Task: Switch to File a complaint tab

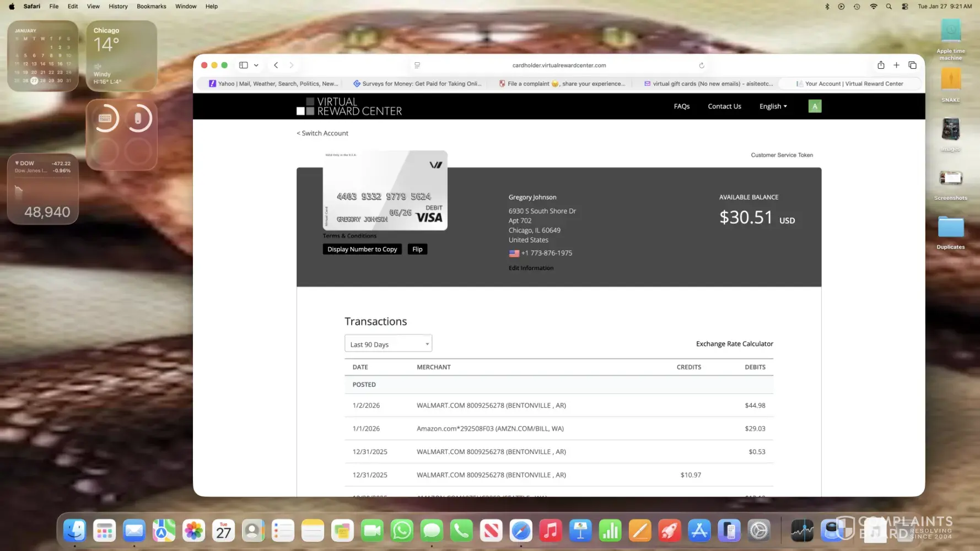Action: click(x=562, y=84)
